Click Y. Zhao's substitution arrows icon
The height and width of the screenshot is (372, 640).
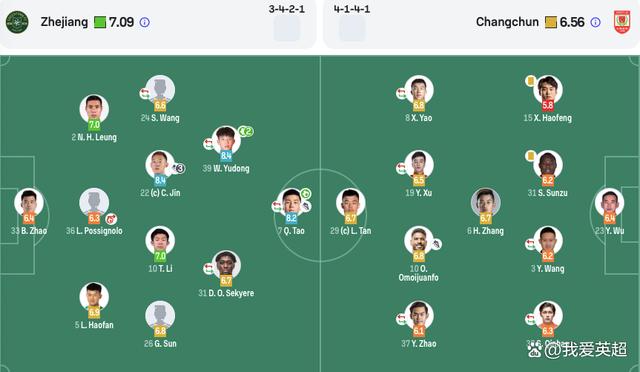(x=401, y=319)
